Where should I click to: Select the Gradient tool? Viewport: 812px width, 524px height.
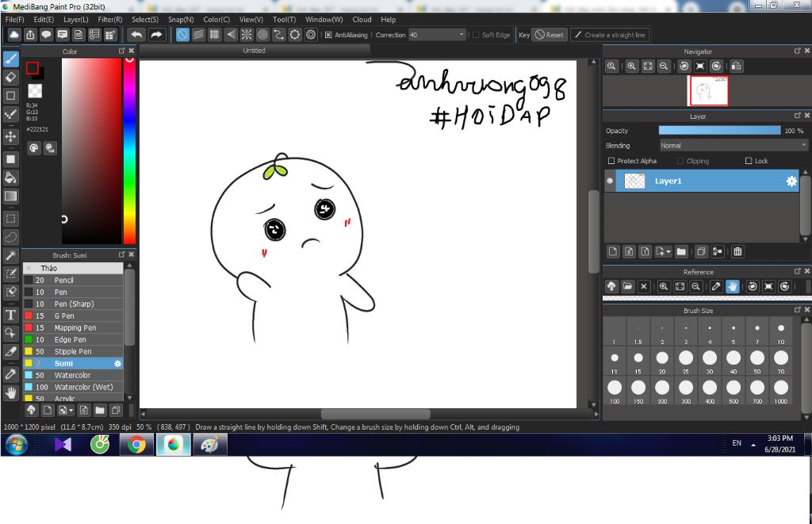(11, 197)
